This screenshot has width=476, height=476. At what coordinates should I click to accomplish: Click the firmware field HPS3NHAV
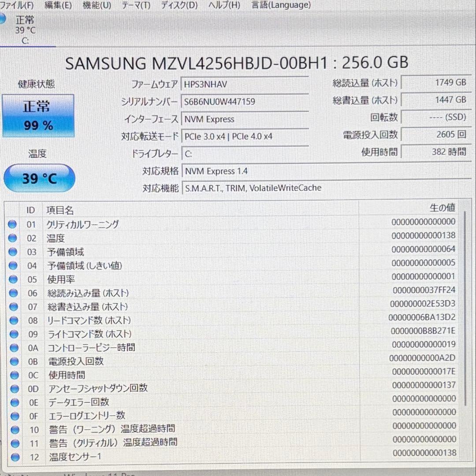tap(245, 84)
